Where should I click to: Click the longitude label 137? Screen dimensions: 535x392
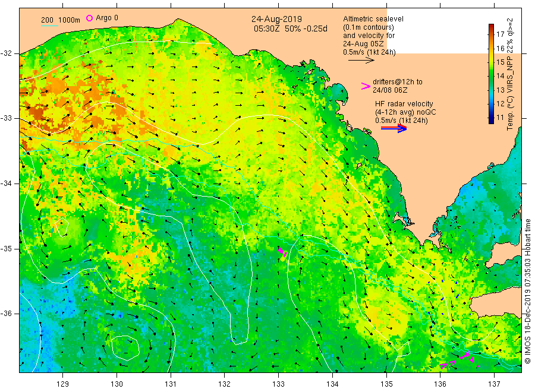pos(494,384)
